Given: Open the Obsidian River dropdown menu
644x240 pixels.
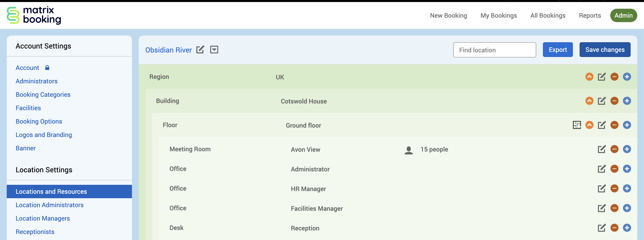Looking at the screenshot, I should click(214, 50).
